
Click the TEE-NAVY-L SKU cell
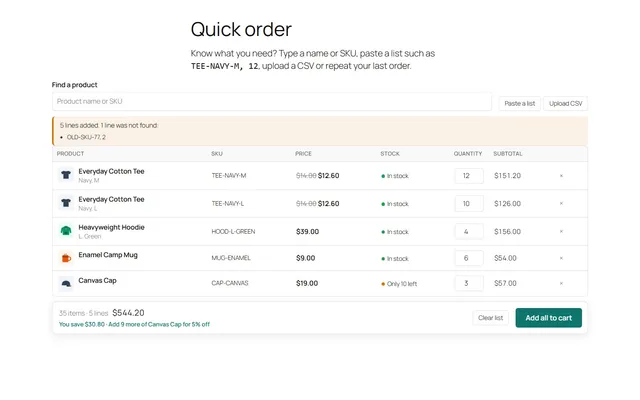227,203
